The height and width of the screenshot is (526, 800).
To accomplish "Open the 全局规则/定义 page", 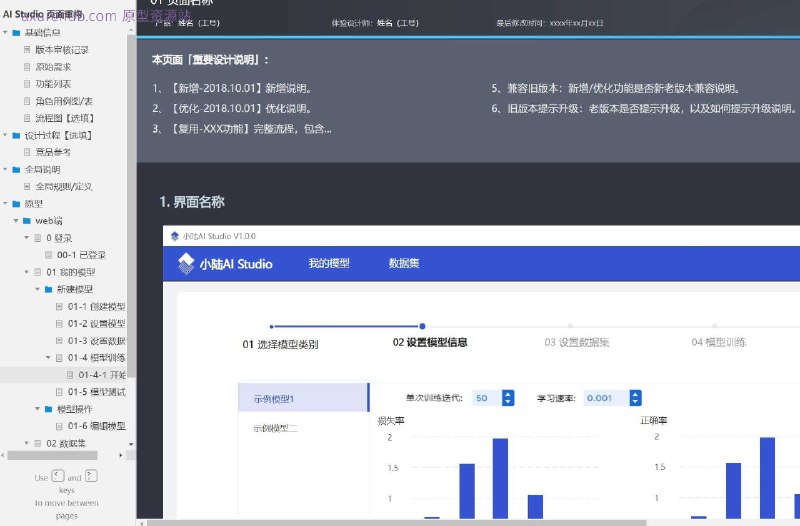I will click(x=64, y=186).
